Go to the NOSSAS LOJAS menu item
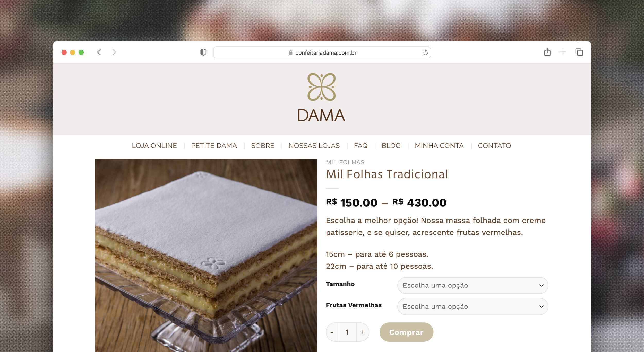This screenshot has width=644, height=352. (314, 146)
